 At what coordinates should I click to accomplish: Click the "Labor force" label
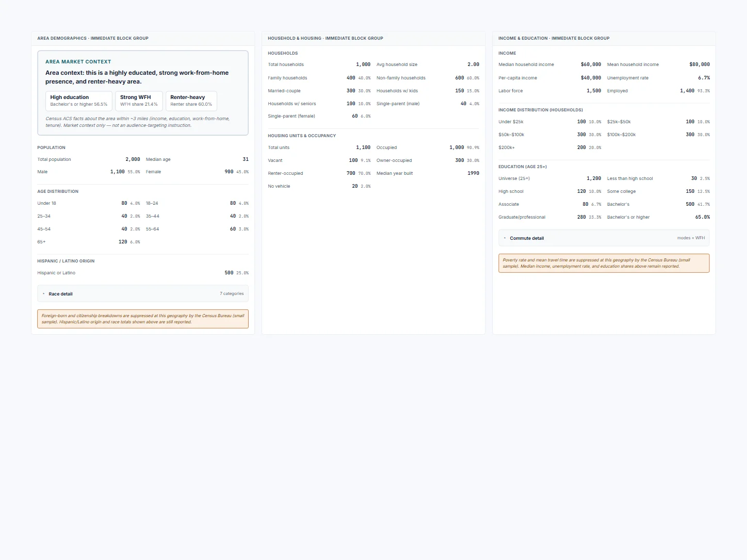[511, 91]
